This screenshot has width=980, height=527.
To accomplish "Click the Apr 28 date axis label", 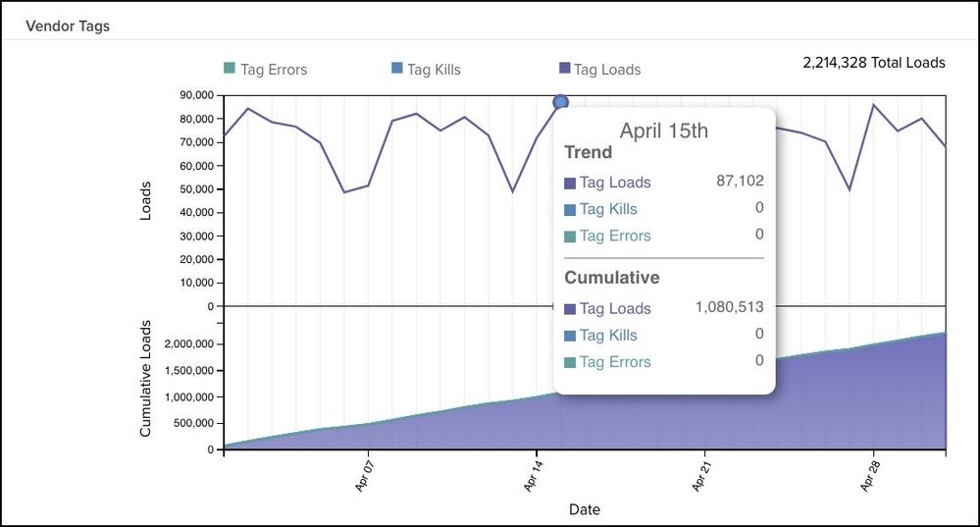I will pyautogui.click(x=867, y=475).
